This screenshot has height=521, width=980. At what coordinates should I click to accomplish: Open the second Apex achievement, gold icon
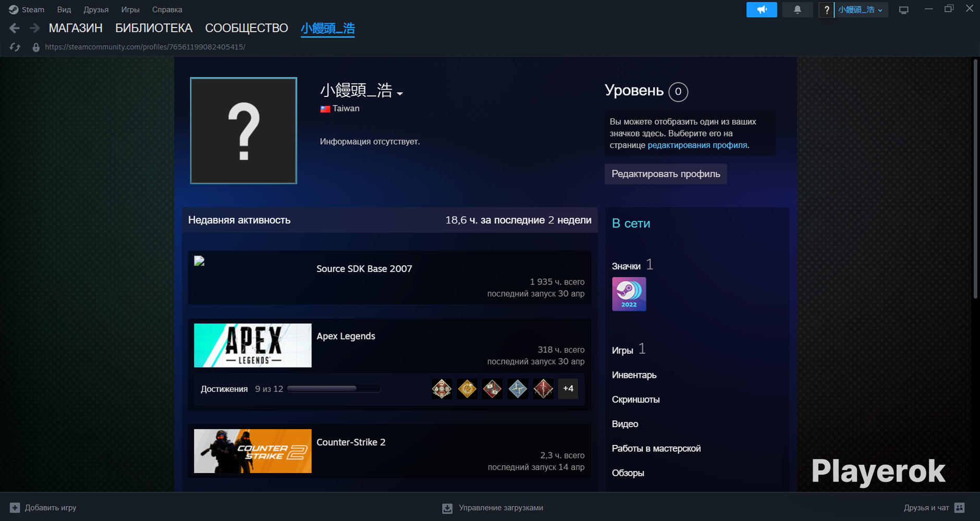(x=467, y=389)
